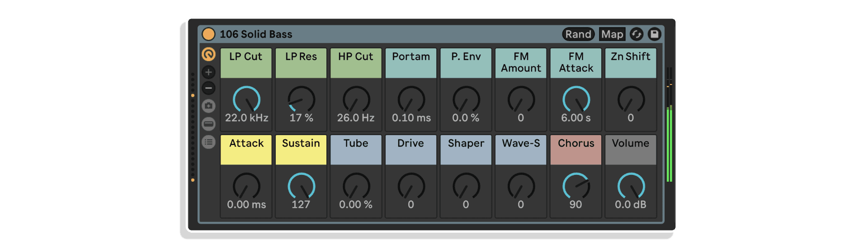Click the orange macro controls view icon
This screenshot has height=249, width=868.
208,55
